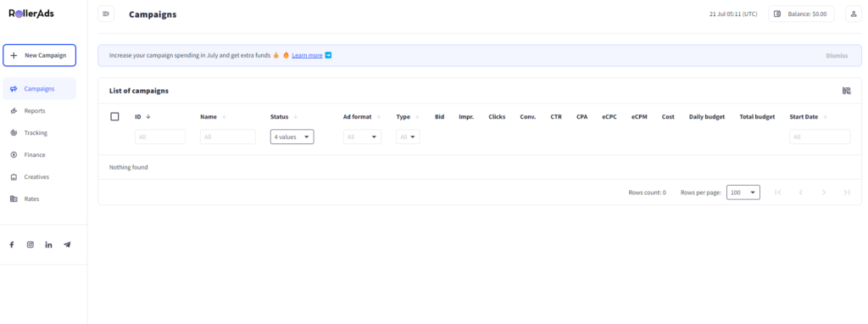Sort by Type column arrow

(417, 117)
